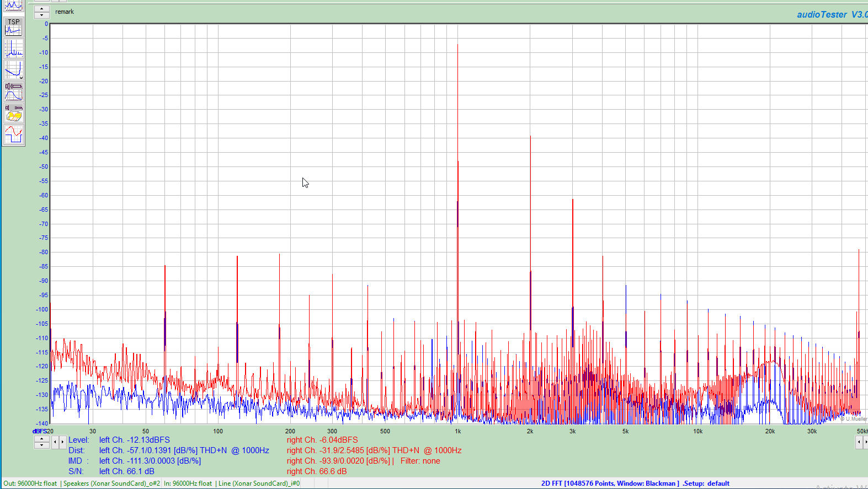Click Speakers (Xonar SoundCard) output device status
This screenshot has width=868, height=489.
(x=111, y=483)
